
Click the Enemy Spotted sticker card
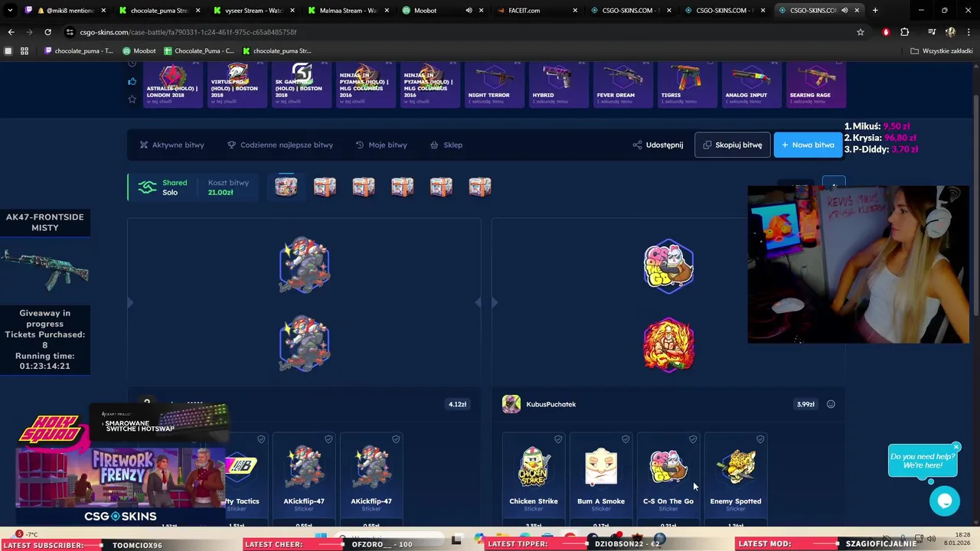(736, 478)
